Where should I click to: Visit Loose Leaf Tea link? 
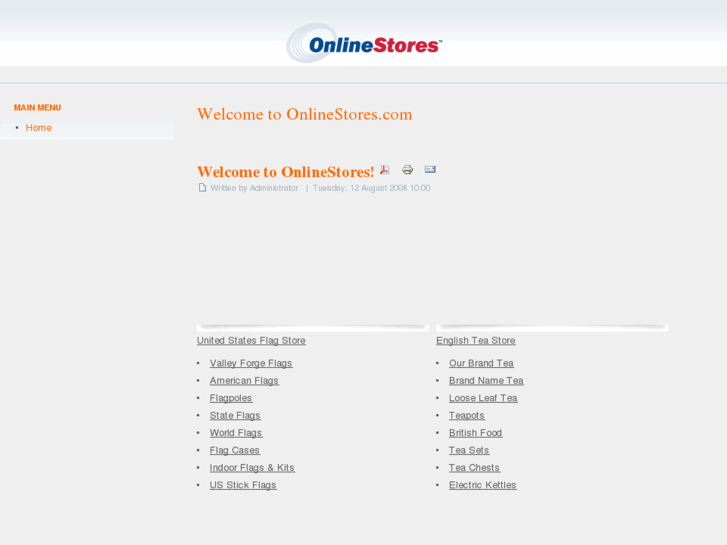tap(483, 398)
